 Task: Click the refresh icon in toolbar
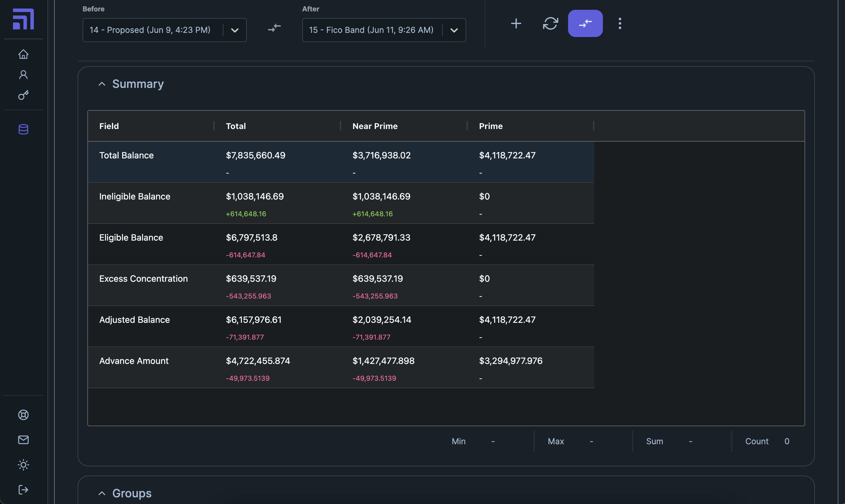[550, 23]
